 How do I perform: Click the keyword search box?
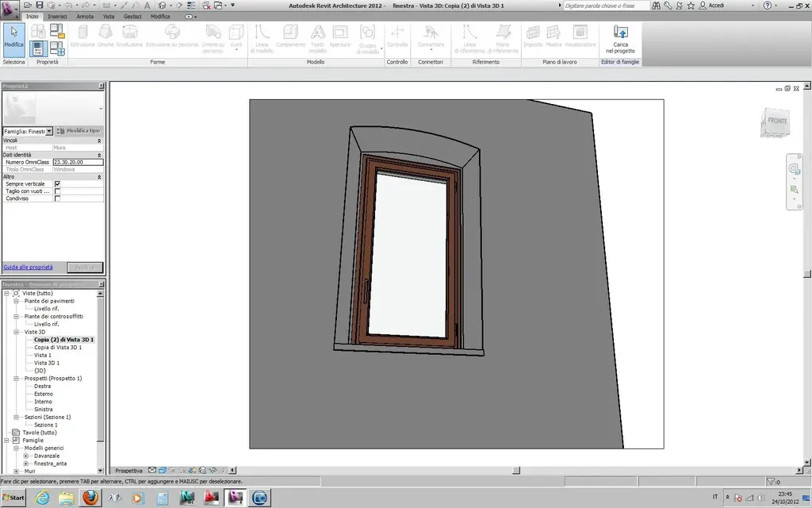[x=607, y=6]
